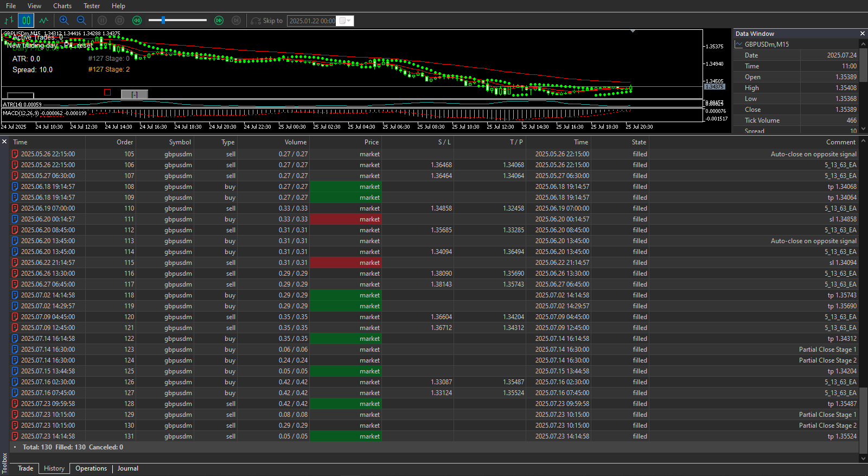Select the sell order icon for order 110

[15, 208]
